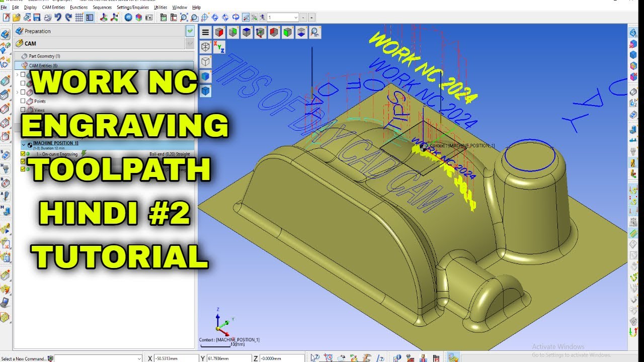Toggle the third toolpath yellow checkbox

[x=23, y=169]
